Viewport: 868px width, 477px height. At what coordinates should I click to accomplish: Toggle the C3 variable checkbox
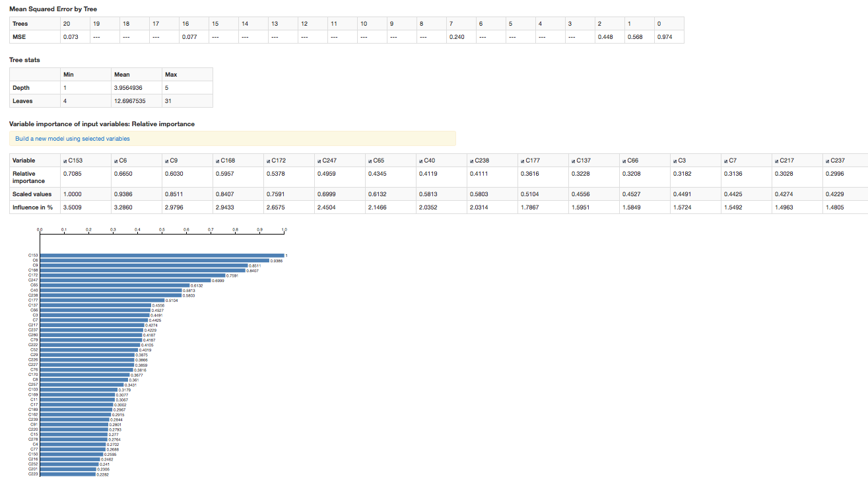[675, 161]
